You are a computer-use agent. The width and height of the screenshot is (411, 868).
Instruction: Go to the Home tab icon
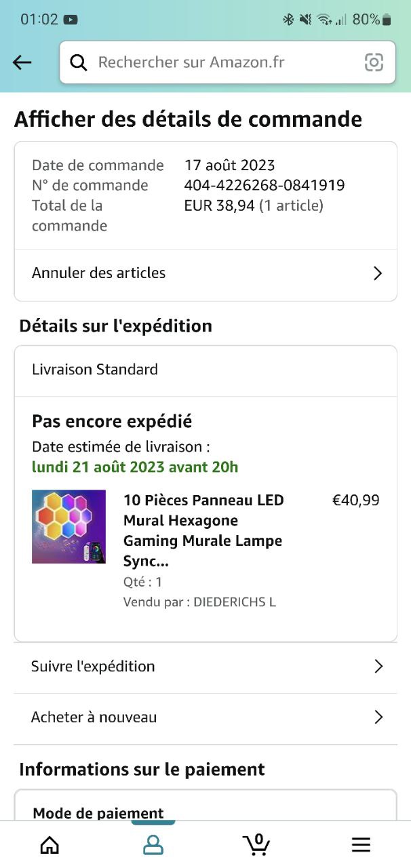pos(50,844)
